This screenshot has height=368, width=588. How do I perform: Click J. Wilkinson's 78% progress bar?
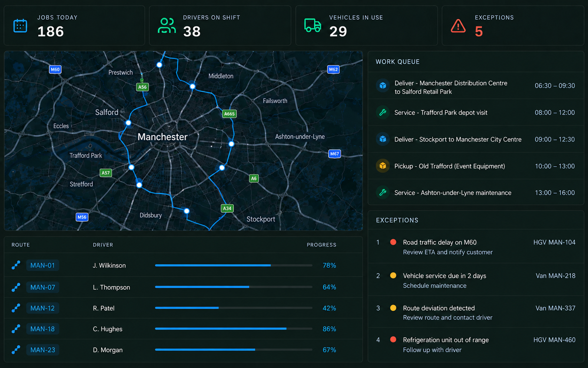[234, 265]
